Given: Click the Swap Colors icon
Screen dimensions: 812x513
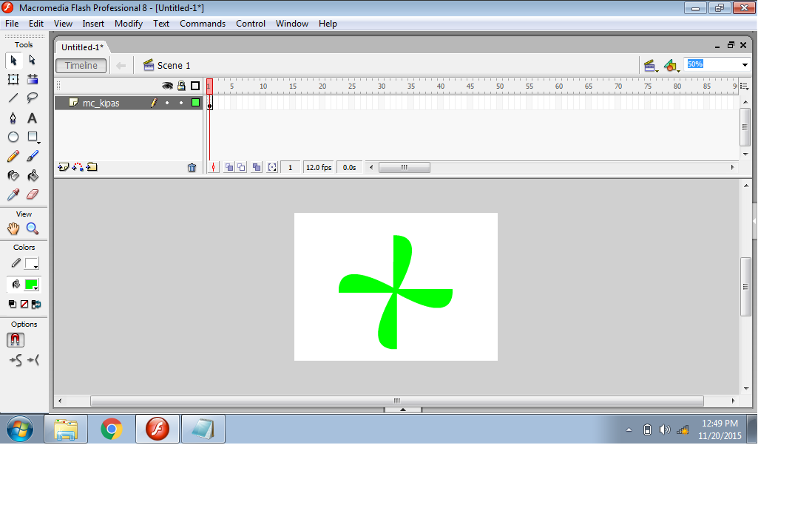Looking at the screenshot, I should pyautogui.click(x=35, y=305).
